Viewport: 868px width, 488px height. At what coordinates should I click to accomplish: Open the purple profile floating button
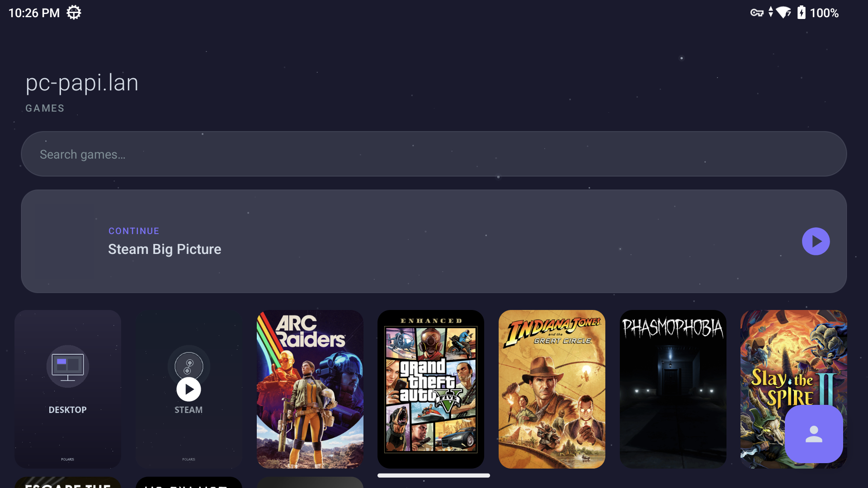[814, 434]
